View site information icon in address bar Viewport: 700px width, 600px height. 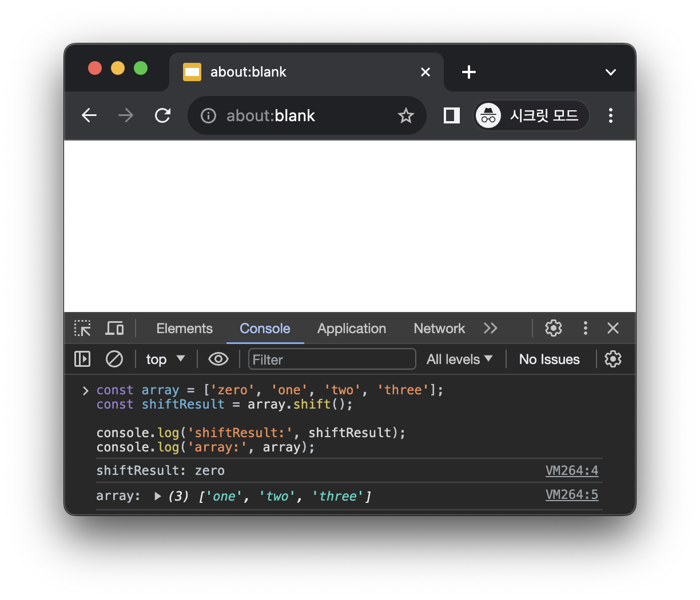(208, 116)
